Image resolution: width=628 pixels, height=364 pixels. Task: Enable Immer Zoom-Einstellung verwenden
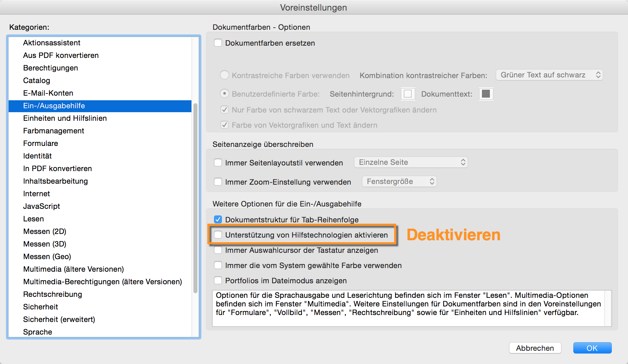pyautogui.click(x=218, y=182)
